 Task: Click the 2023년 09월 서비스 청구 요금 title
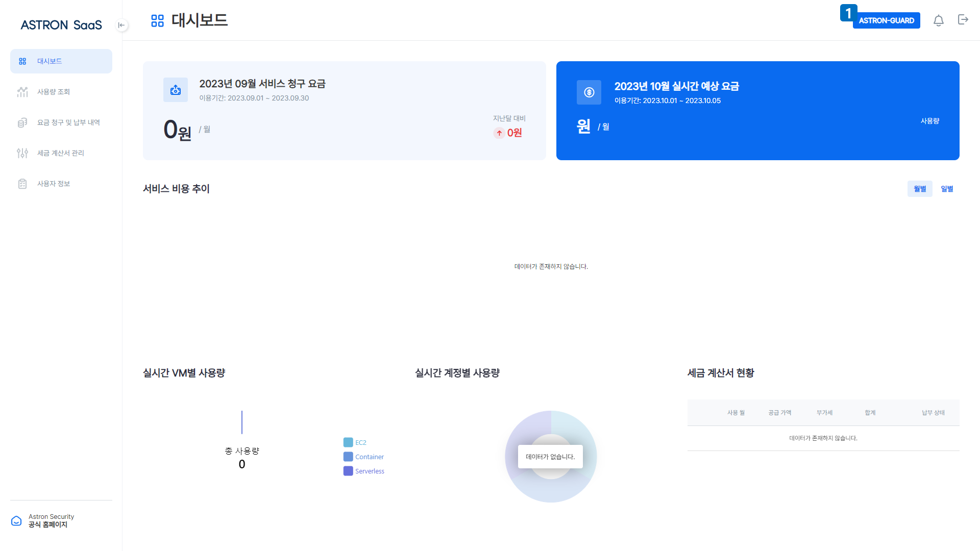(262, 84)
